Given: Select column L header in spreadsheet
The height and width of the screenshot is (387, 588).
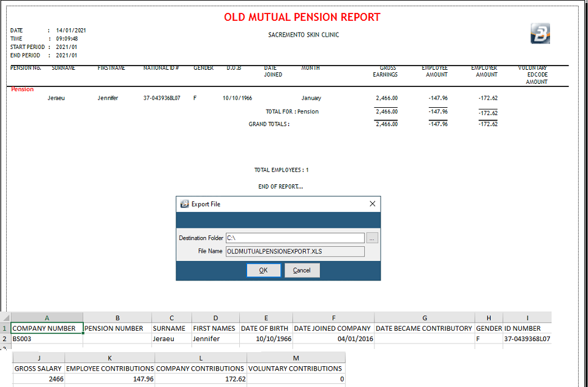Looking at the screenshot, I should 201,358.
